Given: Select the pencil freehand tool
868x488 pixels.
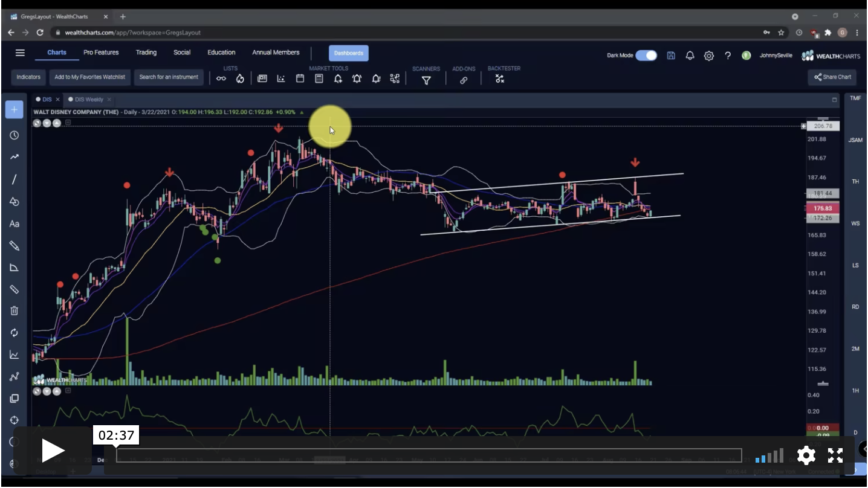Looking at the screenshot, I should click(x=14, y=246).
